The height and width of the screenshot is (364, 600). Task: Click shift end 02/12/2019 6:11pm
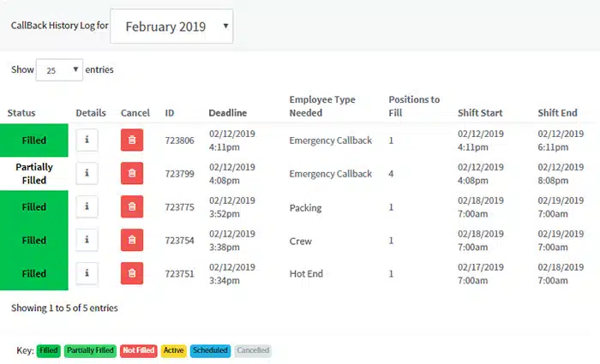[x=561, y=140]
